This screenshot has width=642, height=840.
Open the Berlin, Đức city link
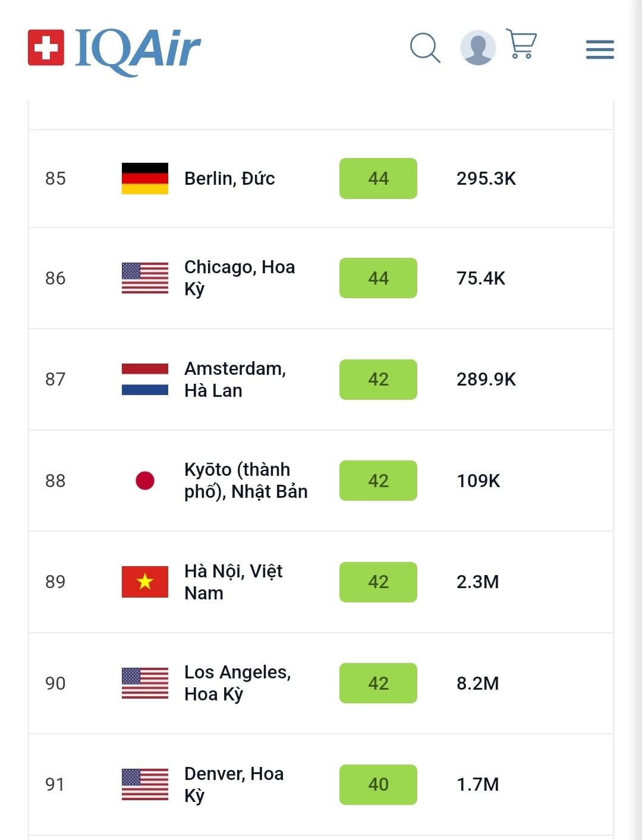click(x=229, y=178)
